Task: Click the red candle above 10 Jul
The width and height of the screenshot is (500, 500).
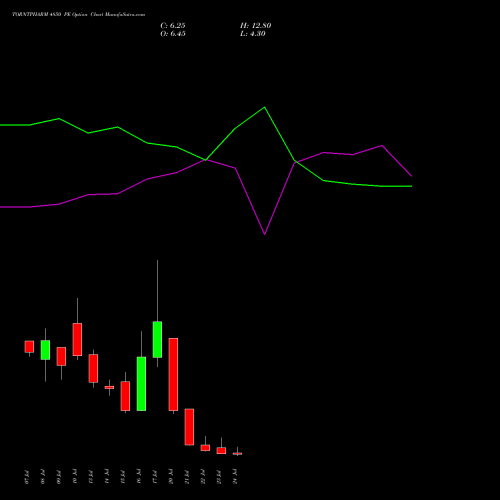Action: (x=77, y=339)
